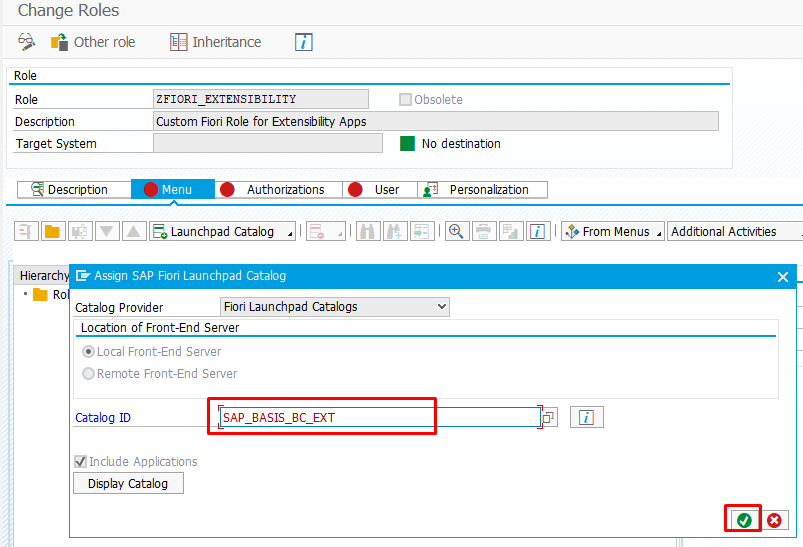Click the grayed icon right of find next

(422, 232)
